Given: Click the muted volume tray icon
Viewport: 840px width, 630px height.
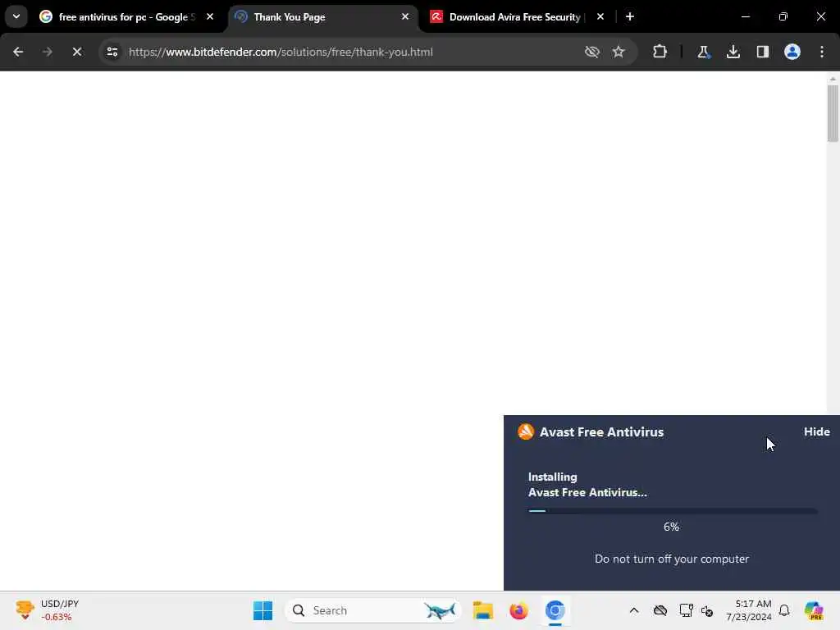Looking at the screenshot, I should coord(707,610).
